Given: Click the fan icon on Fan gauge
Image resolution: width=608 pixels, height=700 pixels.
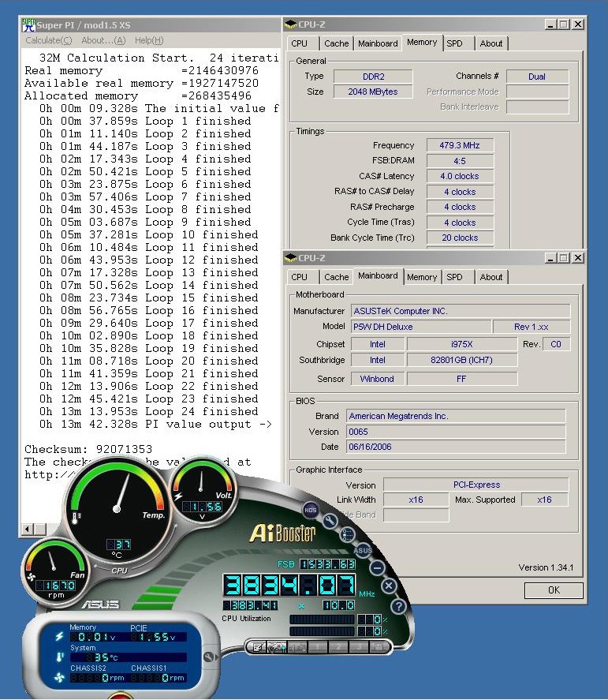Looking at the screenshot, I should tap(32, 577).
